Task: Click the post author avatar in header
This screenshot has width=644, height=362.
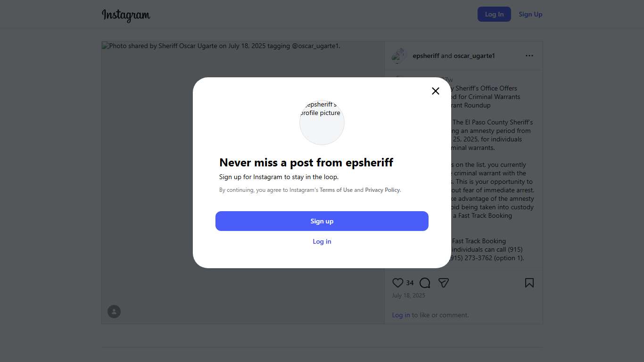Action: point(399,56)
